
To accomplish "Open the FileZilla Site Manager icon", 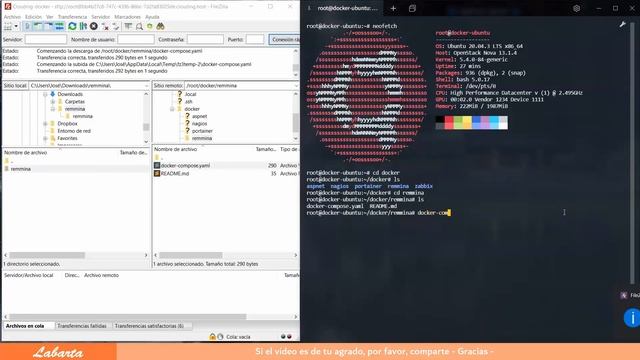I will [x=8, y=27].
